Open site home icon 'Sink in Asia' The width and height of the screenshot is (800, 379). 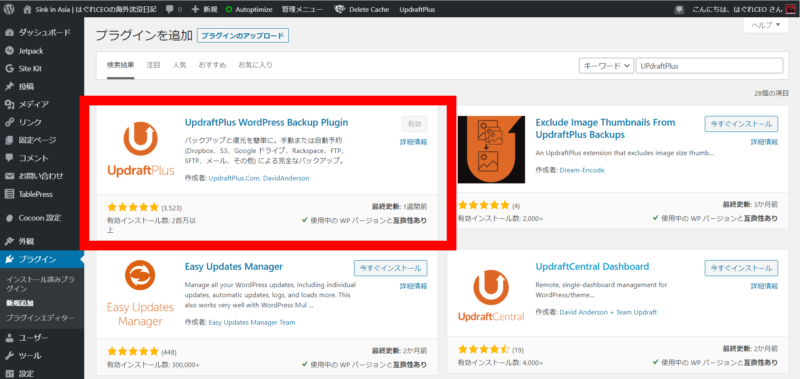[28, 9]
